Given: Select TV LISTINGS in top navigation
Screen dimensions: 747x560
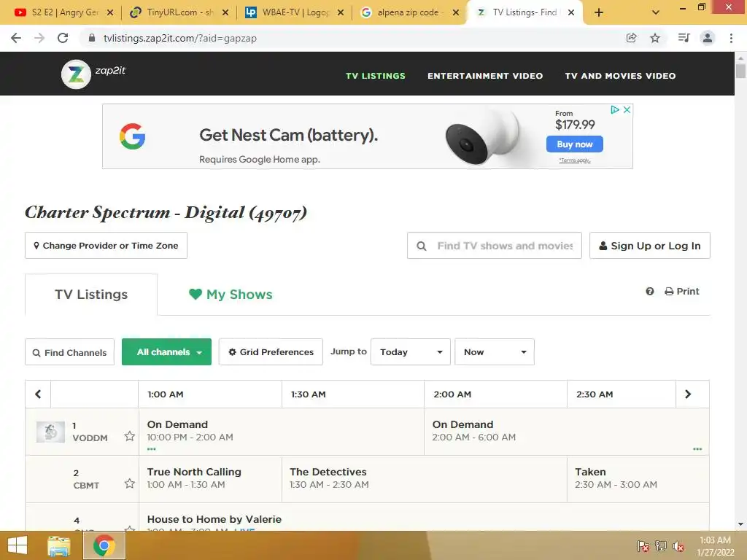Looking at the screenshot, I should point(376,76).
